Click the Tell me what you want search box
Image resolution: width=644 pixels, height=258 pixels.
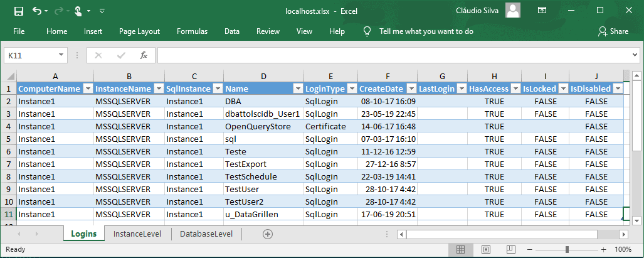coord(426,31)
